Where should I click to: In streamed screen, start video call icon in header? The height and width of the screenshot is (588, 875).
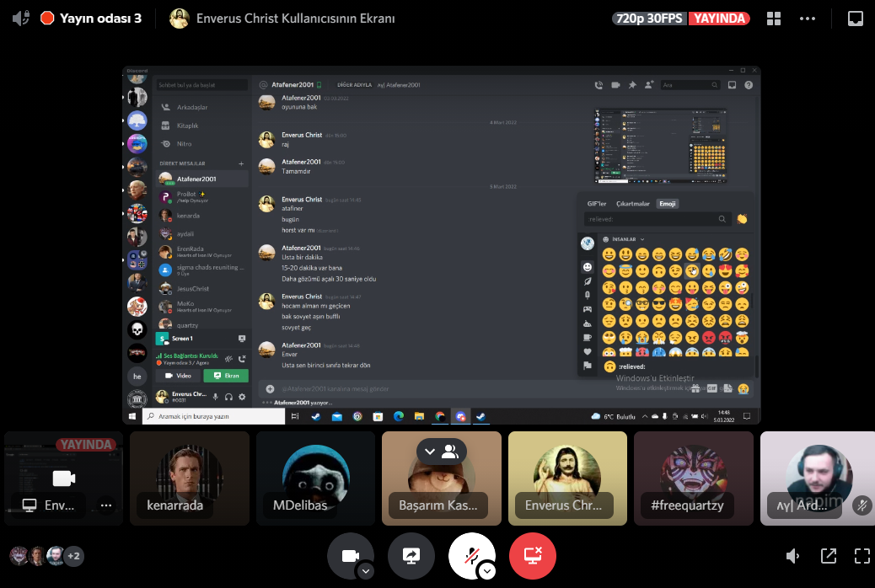click(x=615, y=85)
